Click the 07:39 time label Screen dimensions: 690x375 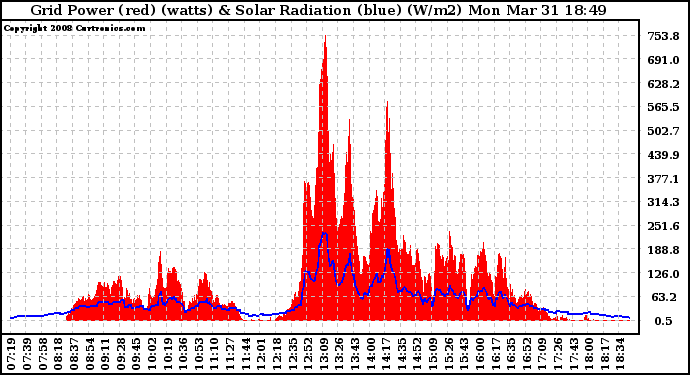(27, 354)
